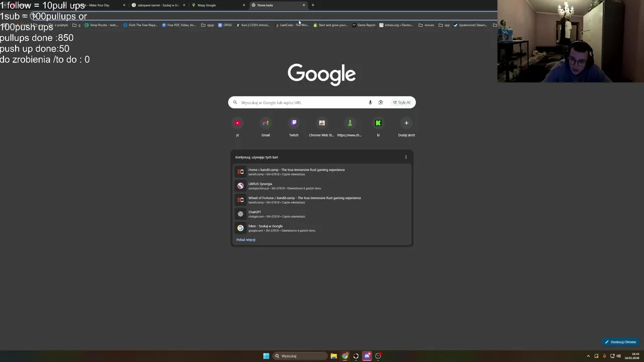This screenshot has height=362, width=644.
Task: Open the OPGG bookmark
Action: click(225, 25)
